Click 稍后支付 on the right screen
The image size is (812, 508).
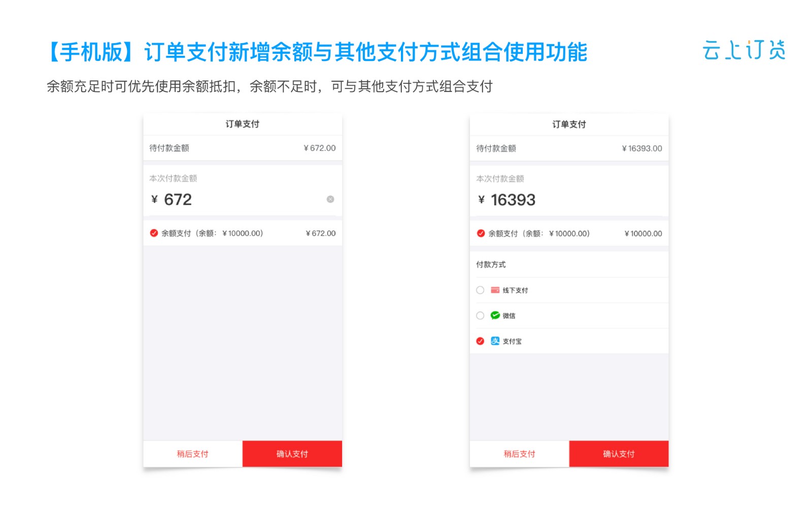520,454
